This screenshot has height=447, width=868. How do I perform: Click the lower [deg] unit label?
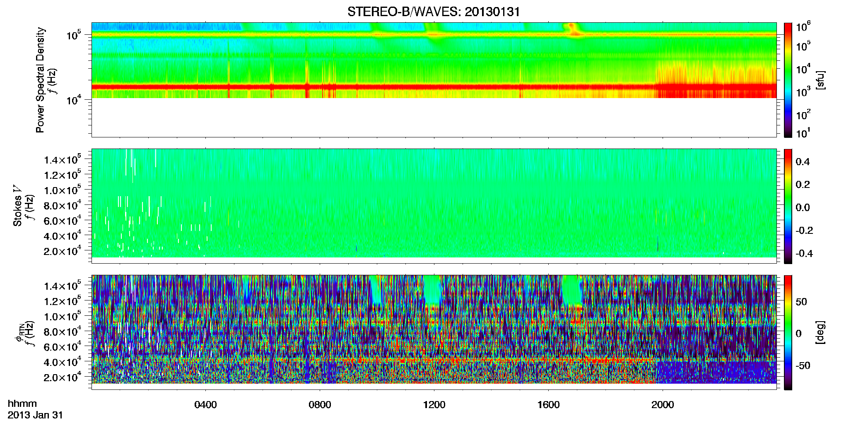point(820,332)
